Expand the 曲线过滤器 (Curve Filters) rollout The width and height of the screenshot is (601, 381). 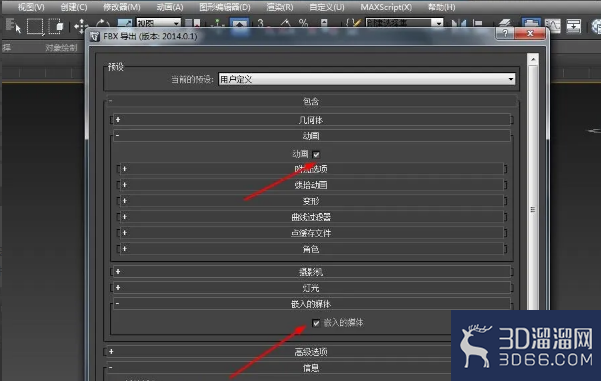point(311,217)
